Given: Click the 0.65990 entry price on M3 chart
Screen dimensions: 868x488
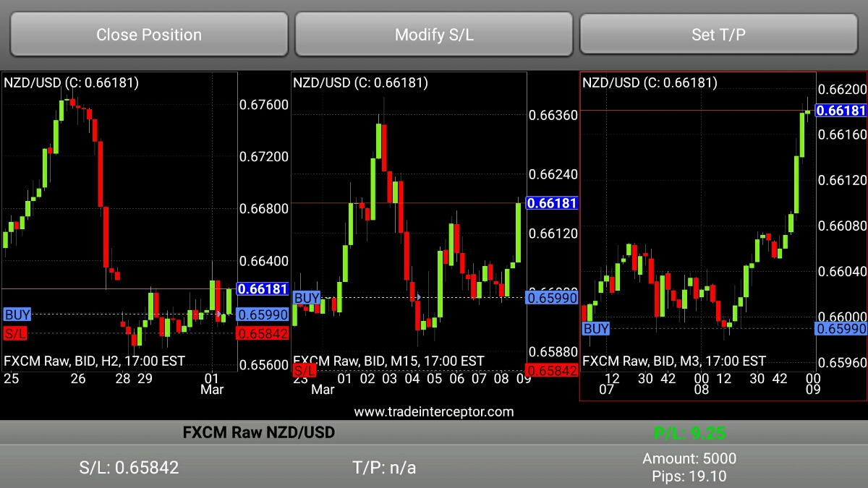Looking at the screenshot, I should [x=841, y=328].
